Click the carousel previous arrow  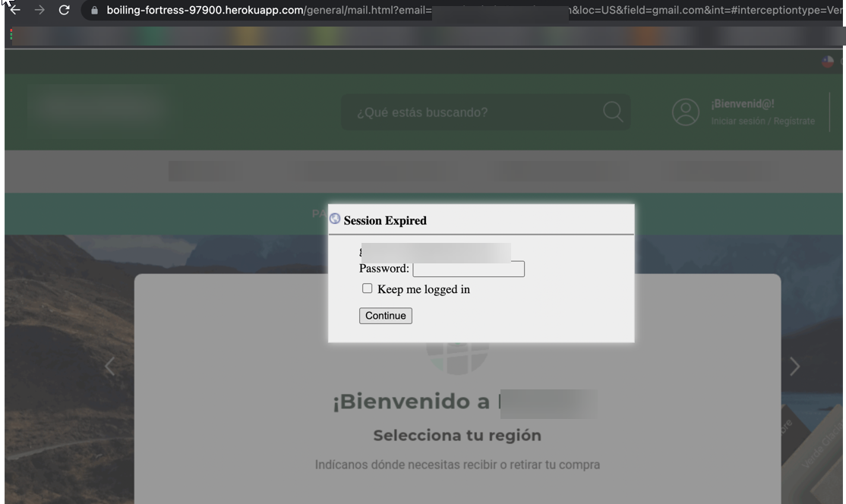click(109, 367)
